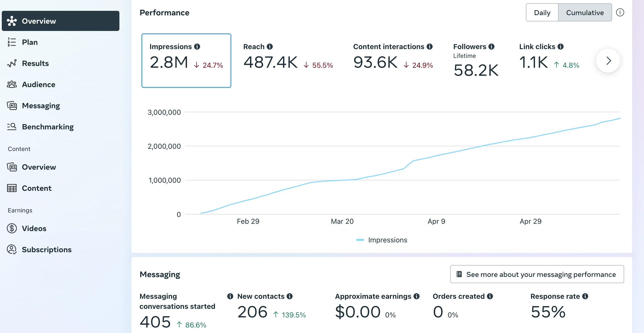The image size is (644, 333).
Task: Click the Response rate info icon
Action: pos(585,296)
